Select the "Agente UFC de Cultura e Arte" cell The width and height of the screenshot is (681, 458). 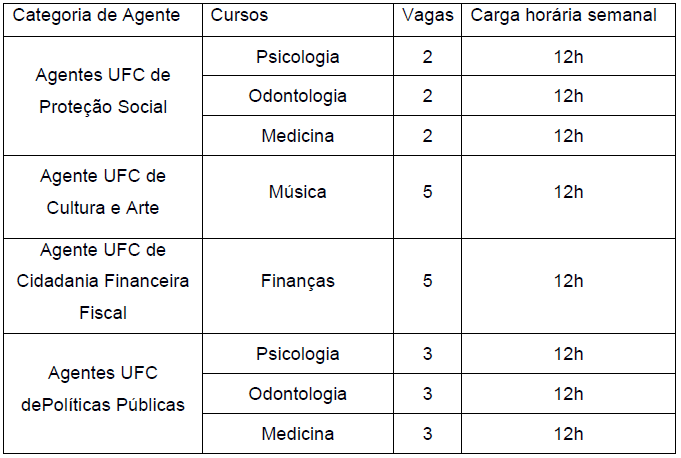coord(103,191)
